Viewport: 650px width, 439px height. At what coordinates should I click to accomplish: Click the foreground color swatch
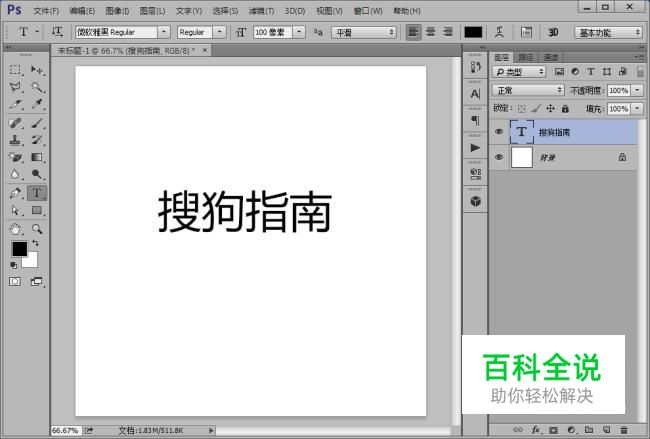point(19,249)
